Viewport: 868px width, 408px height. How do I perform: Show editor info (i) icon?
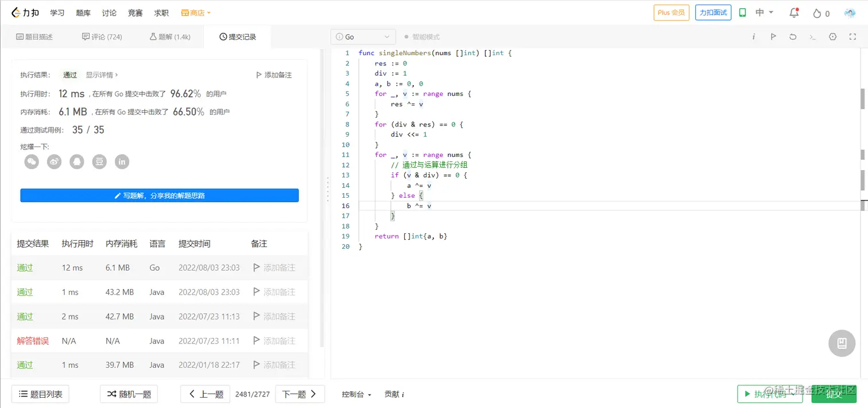click(754, 37)
